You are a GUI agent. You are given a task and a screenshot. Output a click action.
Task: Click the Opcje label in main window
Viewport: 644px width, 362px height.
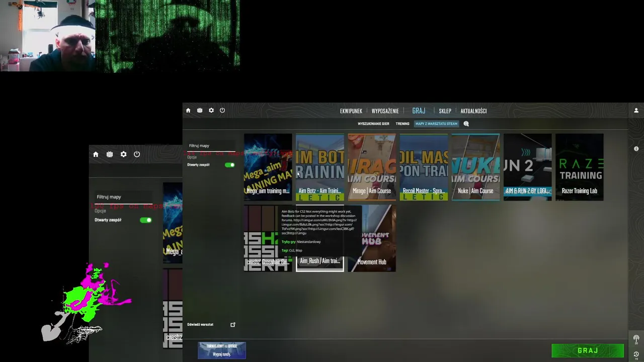(192, 157)
